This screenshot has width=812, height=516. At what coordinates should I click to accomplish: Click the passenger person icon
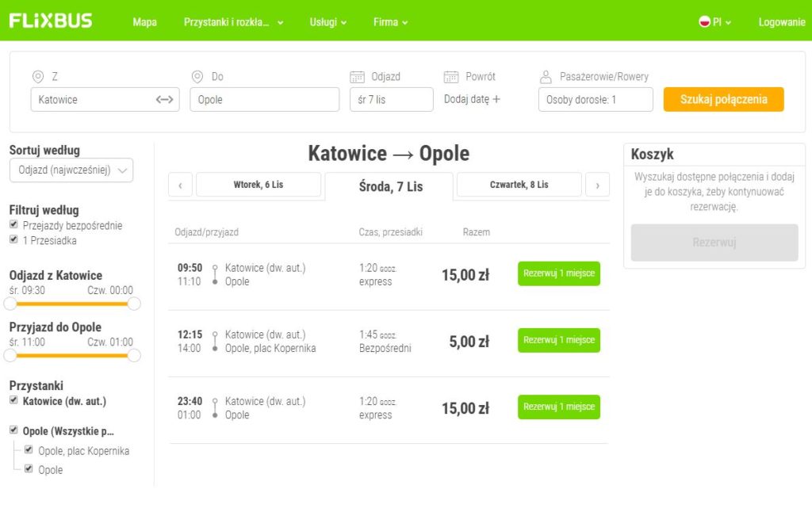click(x=546, y=77)
